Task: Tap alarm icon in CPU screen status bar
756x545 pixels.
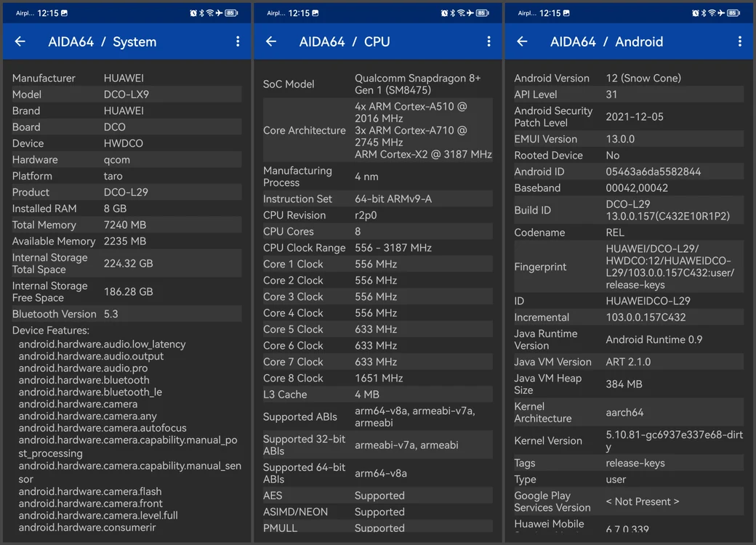Action: 444,13
